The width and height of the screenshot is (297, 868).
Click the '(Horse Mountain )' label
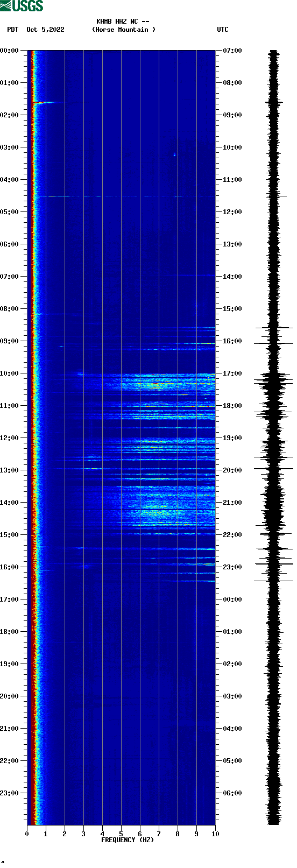pos(124,30)
